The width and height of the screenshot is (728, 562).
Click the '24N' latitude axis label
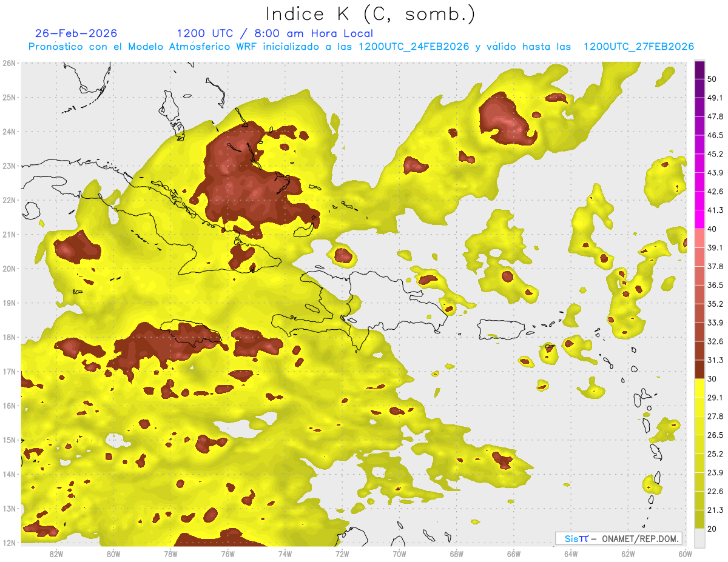9,132
